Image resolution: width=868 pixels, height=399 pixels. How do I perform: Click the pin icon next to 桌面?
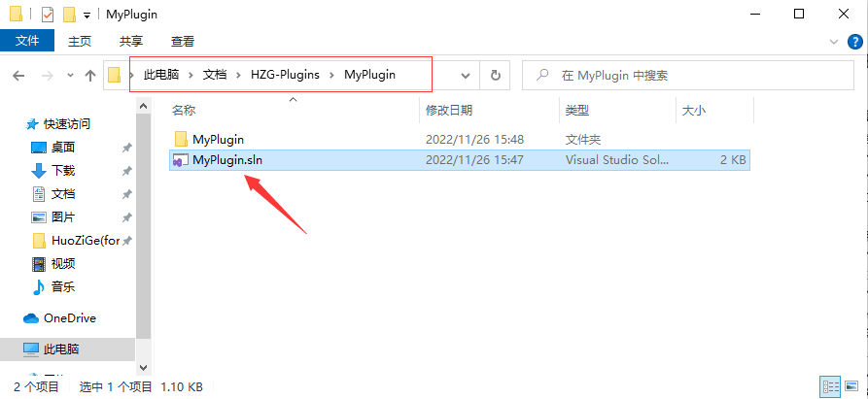pyautogui.click(x=126, y=148)
